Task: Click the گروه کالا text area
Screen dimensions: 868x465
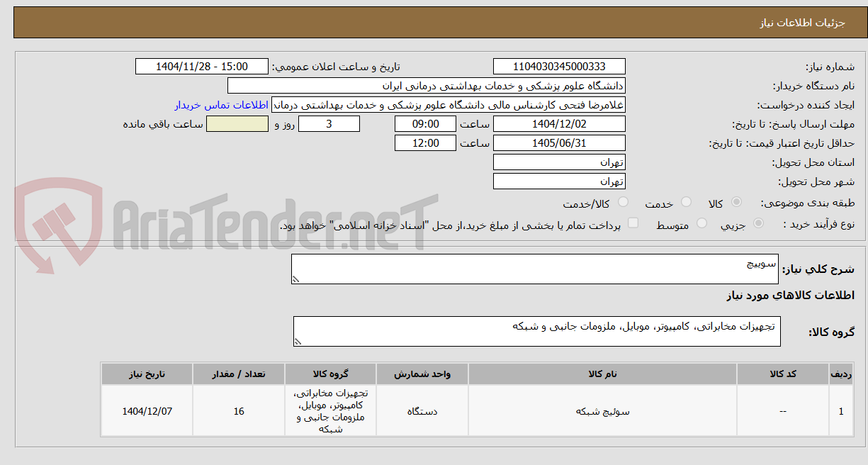Action: tap(536, 332)
